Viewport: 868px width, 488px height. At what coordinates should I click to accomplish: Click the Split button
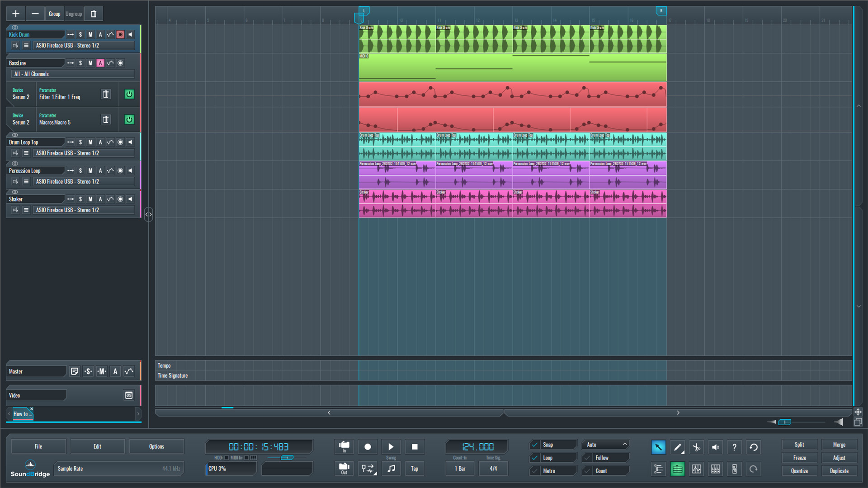pos(799,445)
